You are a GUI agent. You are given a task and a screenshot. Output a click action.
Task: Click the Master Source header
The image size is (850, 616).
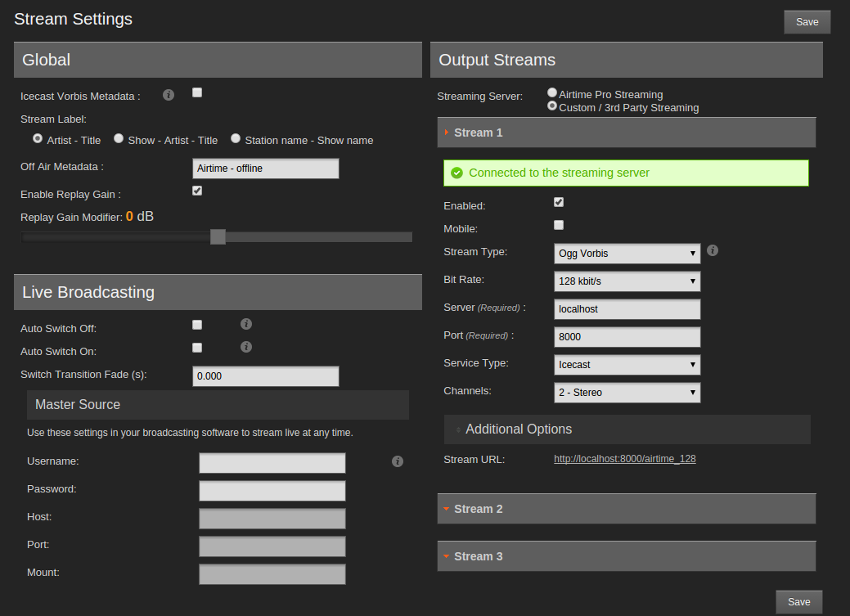point(218,405)
